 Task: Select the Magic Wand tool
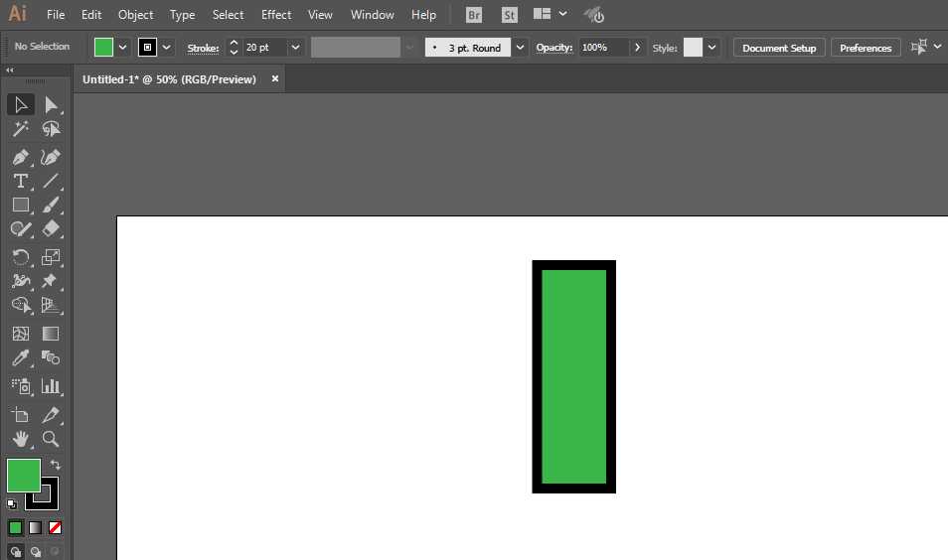[20, 129]
